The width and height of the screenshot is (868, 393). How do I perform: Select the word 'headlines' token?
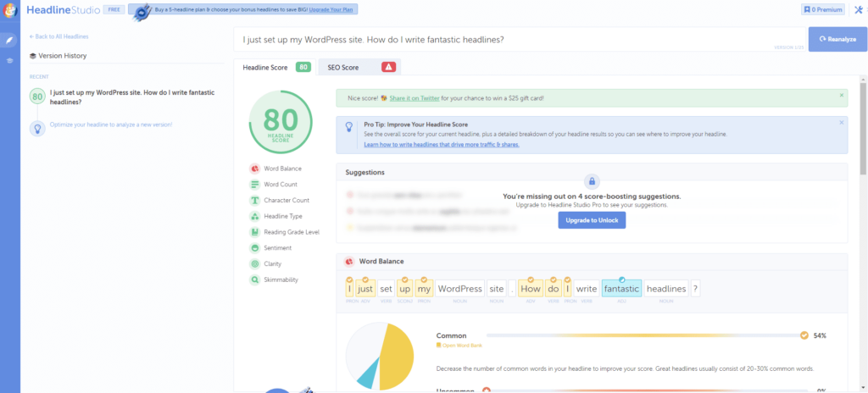pyautogui.click(x=666, y=288)
